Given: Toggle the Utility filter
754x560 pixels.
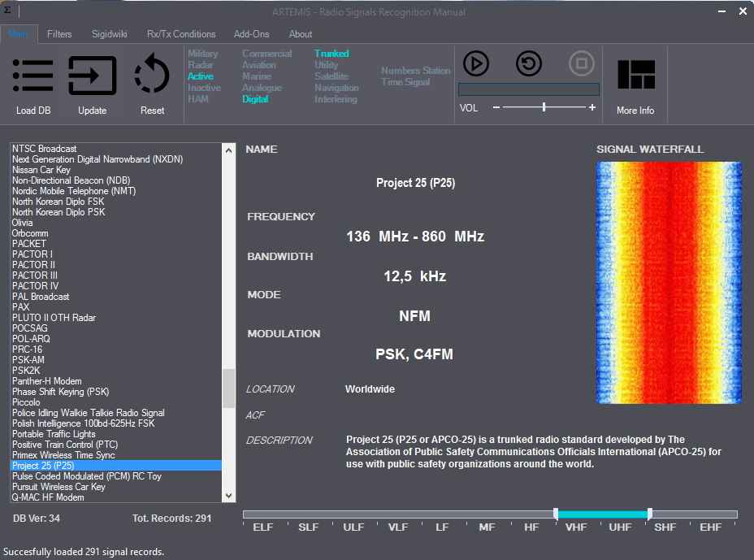Looking at the screenshot, I should pyautogui.click(x=326, y=65).
